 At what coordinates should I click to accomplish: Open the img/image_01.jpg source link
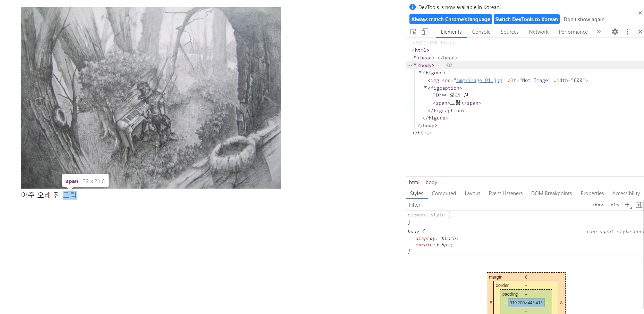(x=479, y=80)
